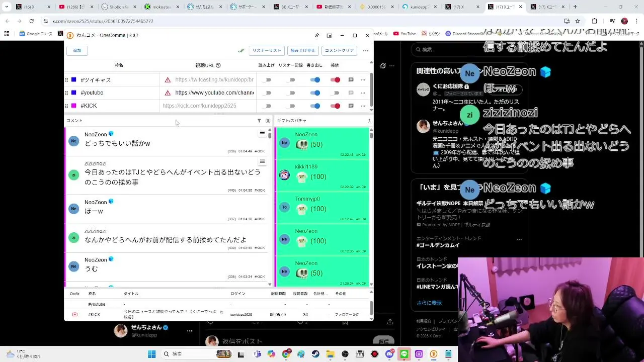
Task: Open the three-dot menu in #ツイキャス row
Action: coord(363,79)
